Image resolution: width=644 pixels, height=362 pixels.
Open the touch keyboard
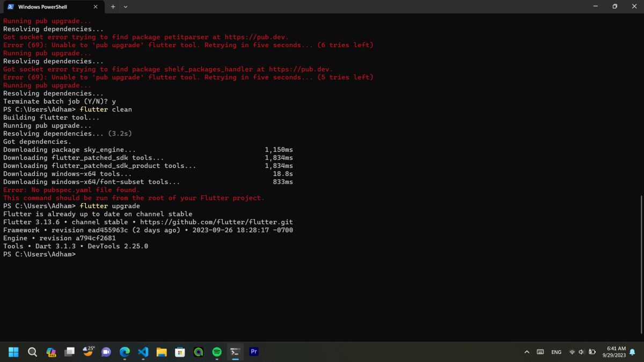pos(540,352)
